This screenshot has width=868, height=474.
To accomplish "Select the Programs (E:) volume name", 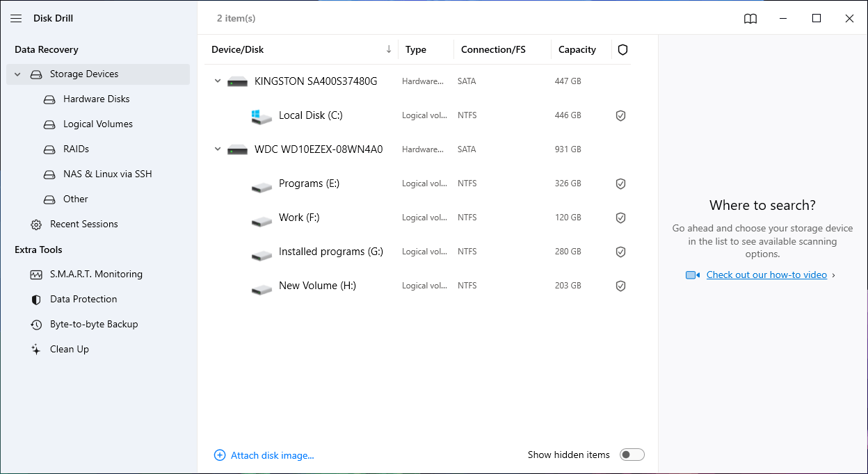I will [309, 183].
